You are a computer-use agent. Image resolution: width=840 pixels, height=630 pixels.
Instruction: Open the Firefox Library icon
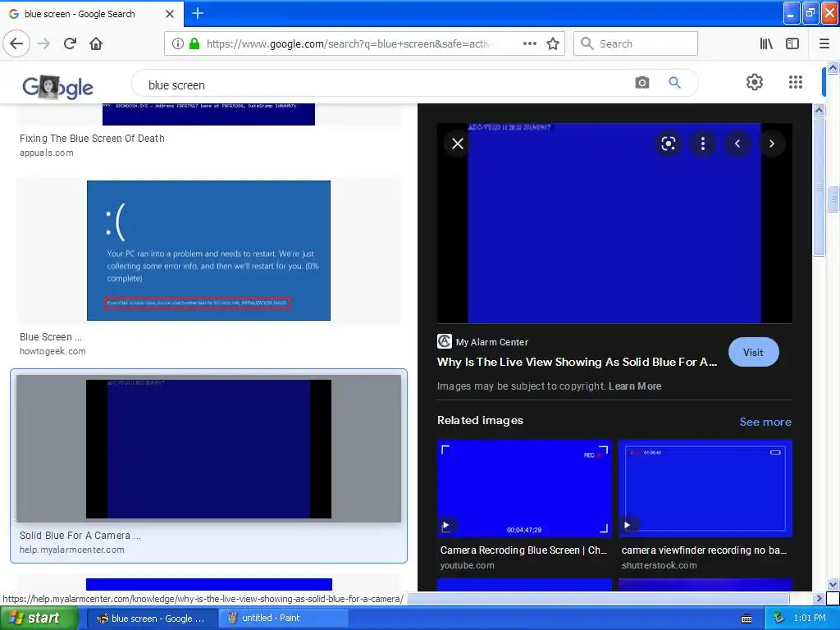pyautogui.click(x=766, y=43)
